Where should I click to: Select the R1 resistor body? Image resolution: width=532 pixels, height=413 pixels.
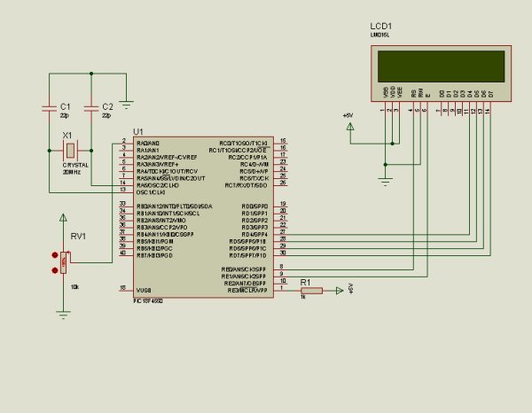click(x=311, y=291)
